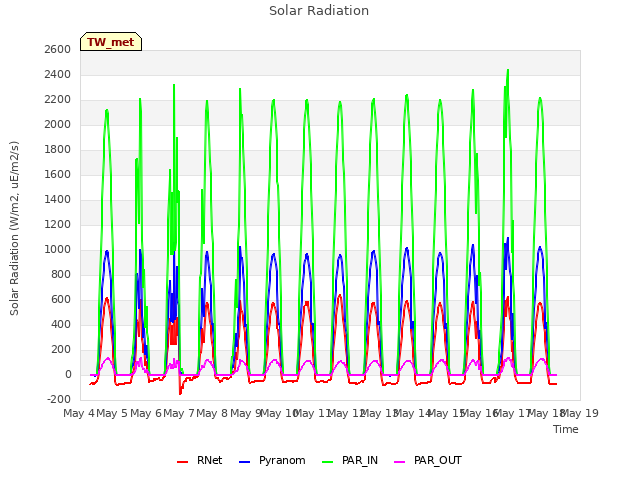
Task: Click the 800 y-axis tick label
Action: (61, 275)
